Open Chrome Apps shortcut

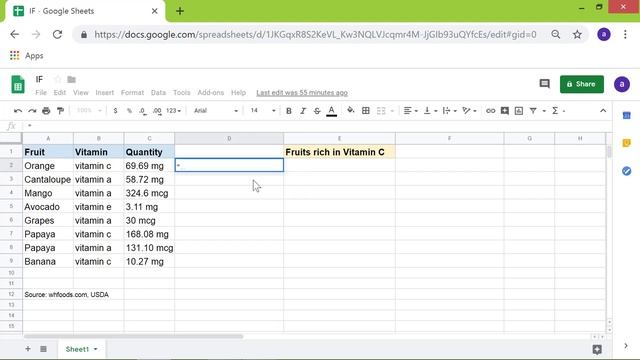coord(27,56)
